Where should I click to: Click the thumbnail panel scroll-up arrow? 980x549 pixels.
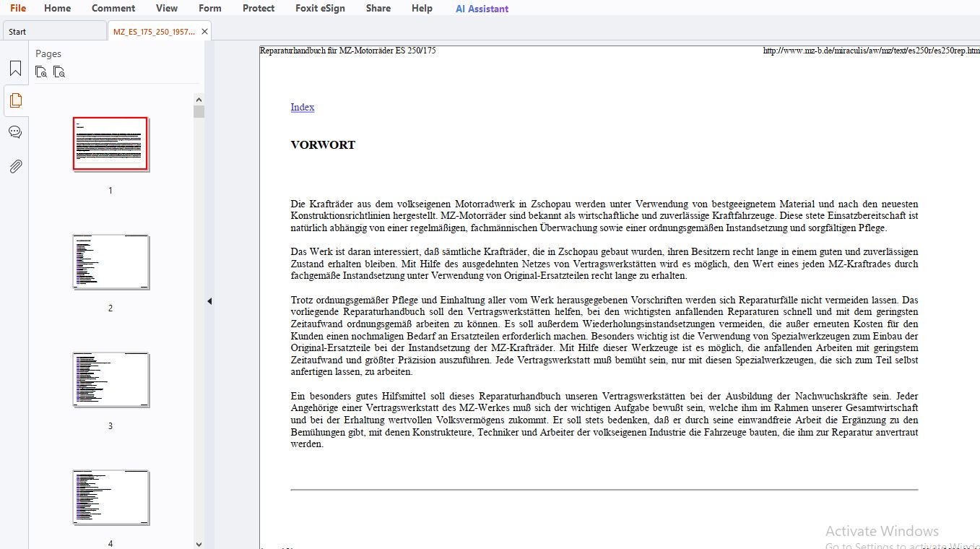[199, 100]
